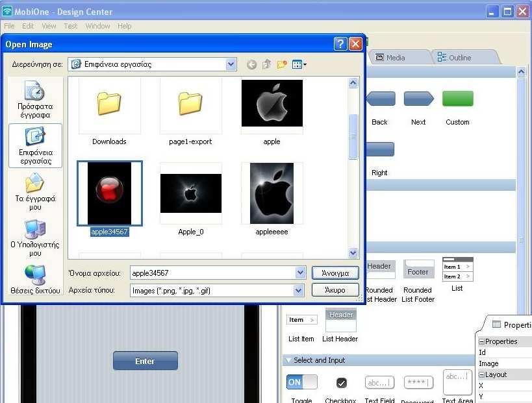Select the Id property row
Image resolution: width=532 pixels, height=403 pixels.
click(505, 352)
